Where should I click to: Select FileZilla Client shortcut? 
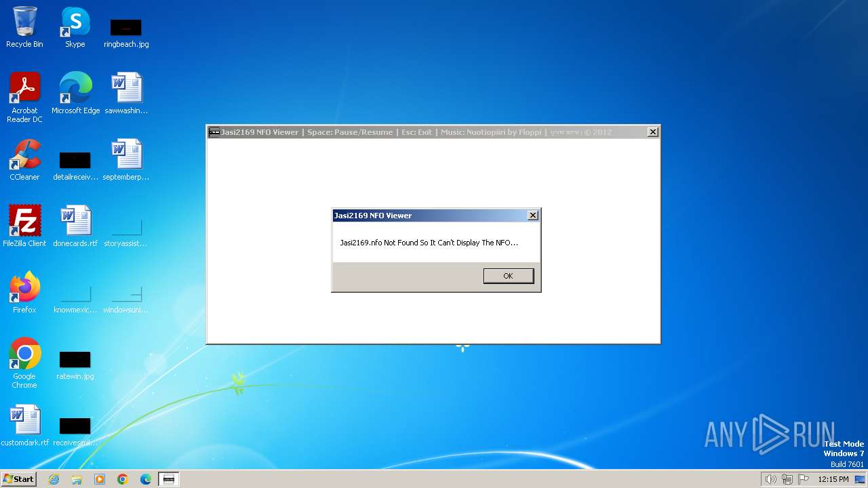pyautogui.click(x=24, y=226)
